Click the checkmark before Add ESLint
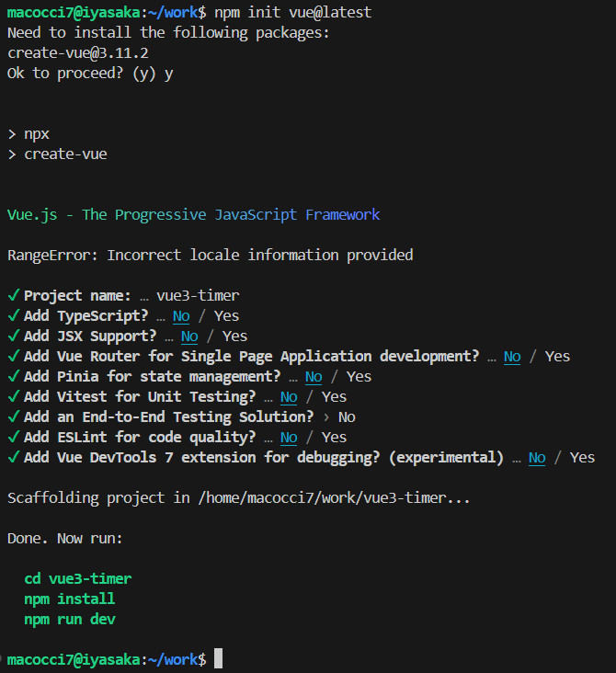Image resolution: width=616 pixels, height=673 pixels. click(13, 437)
